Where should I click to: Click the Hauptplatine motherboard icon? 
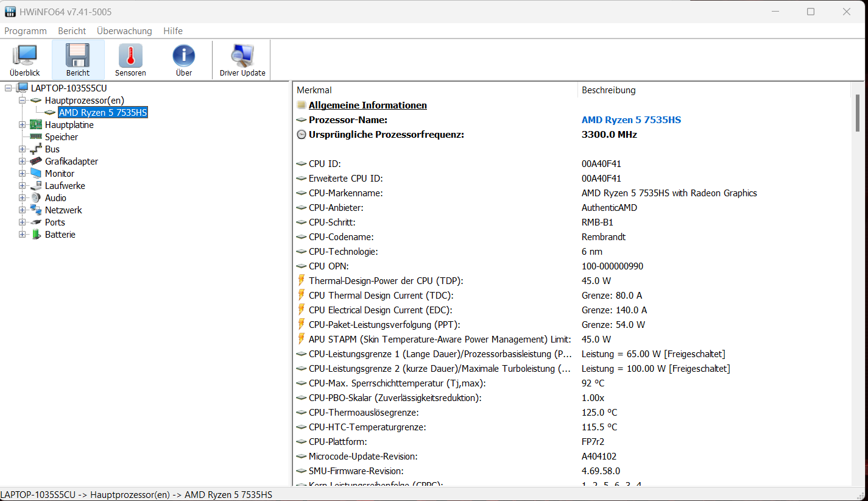point(36,124)
